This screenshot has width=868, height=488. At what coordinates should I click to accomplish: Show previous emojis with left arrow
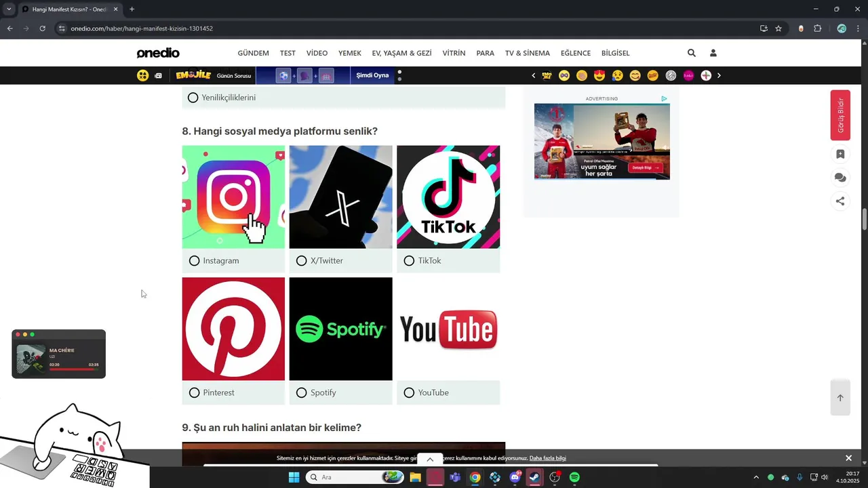534,75
